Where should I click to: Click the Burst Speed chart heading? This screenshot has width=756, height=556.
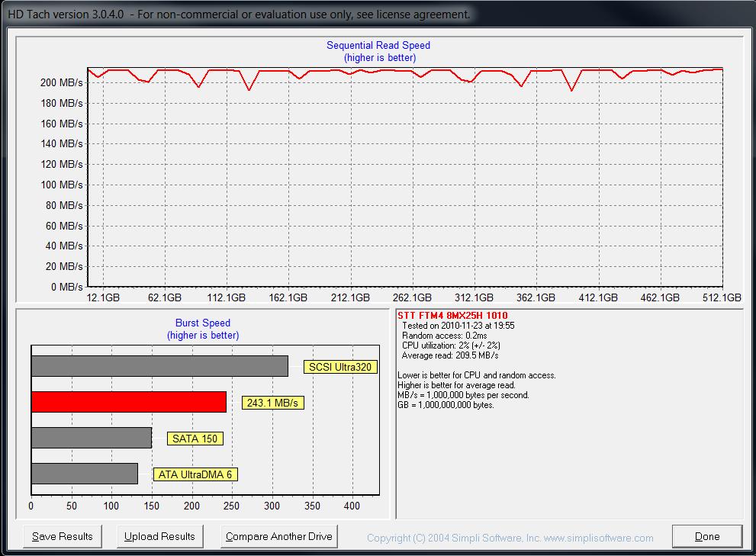click(202, 323)
